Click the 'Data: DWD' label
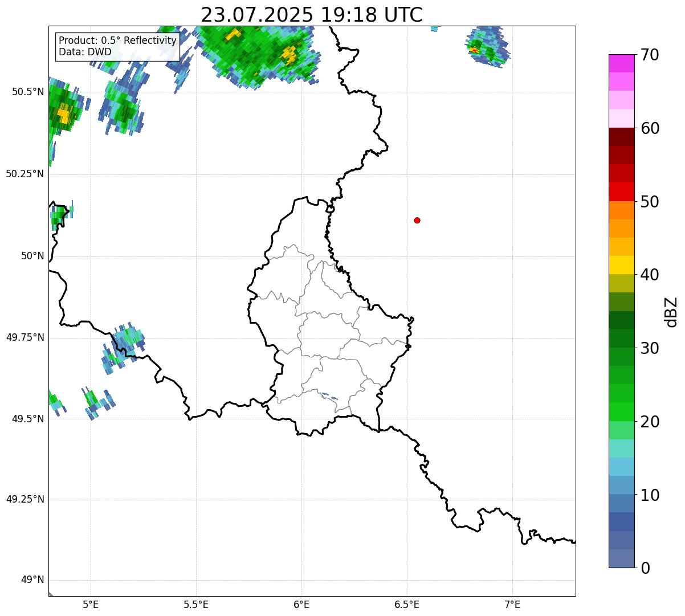The image size is (685, 616). 85,52
